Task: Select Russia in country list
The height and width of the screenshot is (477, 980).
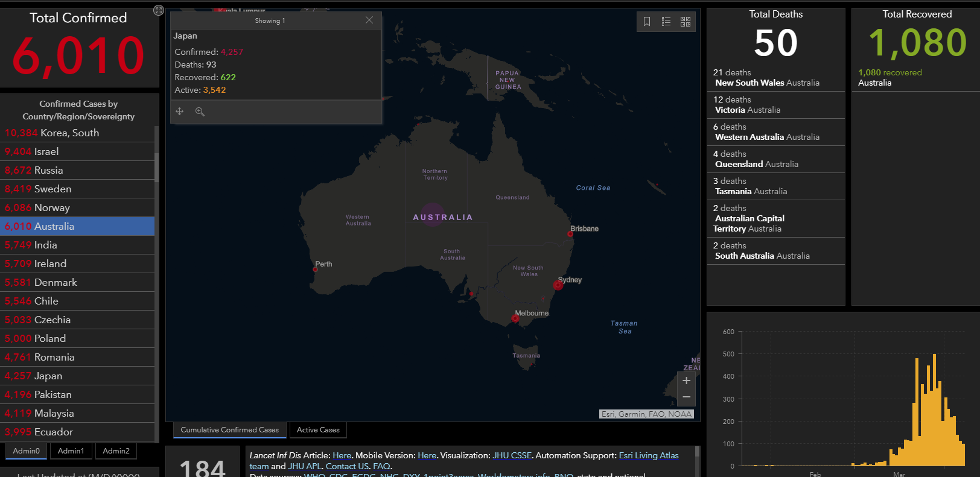Action: click(x=77, y=170)
